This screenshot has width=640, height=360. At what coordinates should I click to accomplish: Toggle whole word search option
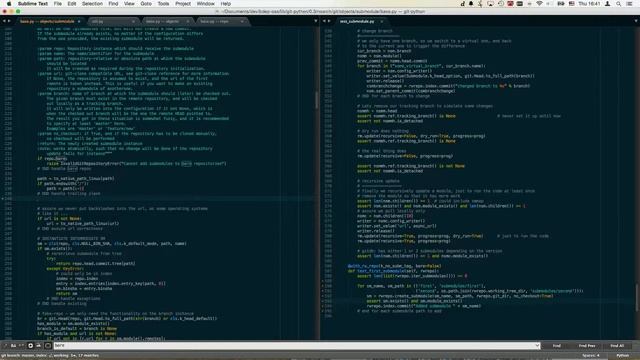[22, 345]
